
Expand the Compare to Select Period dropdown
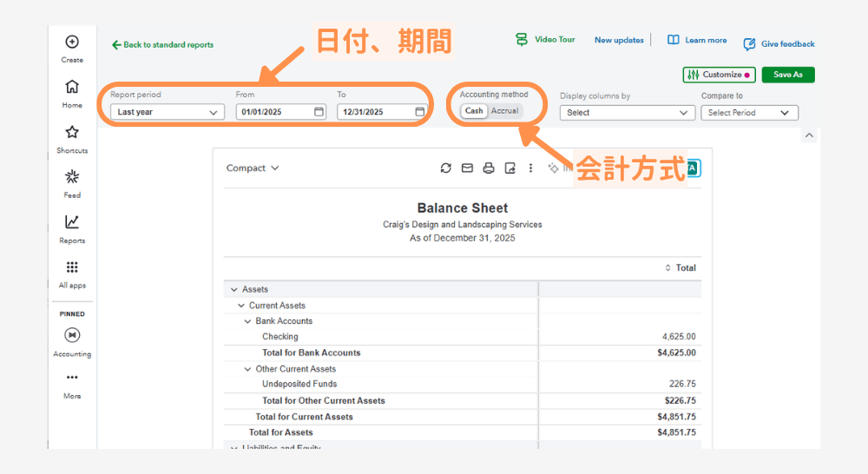pos(749,113)
